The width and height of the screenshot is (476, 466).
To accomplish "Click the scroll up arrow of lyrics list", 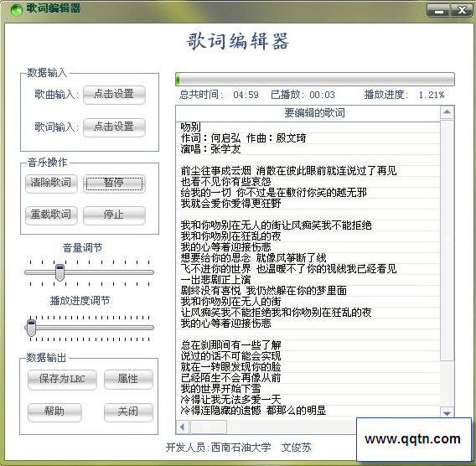I will [447, 112].
